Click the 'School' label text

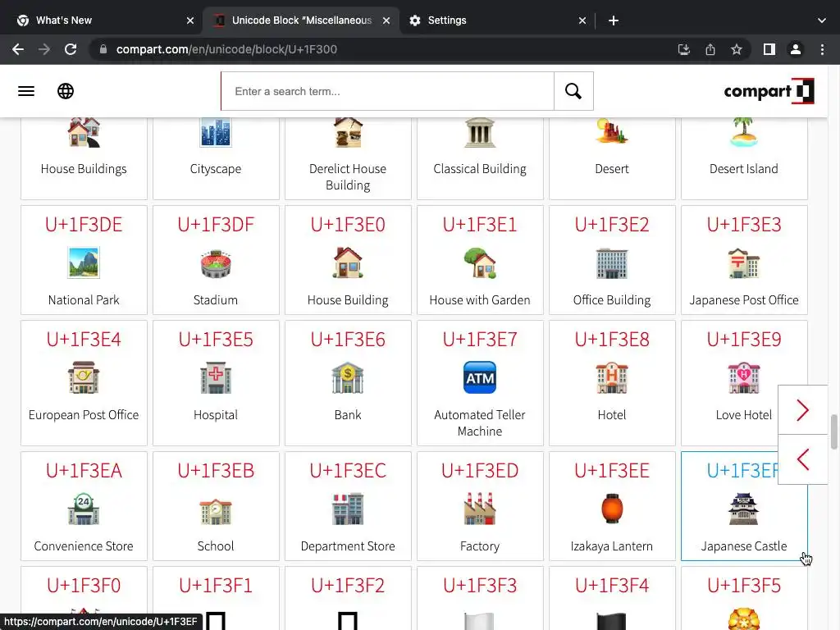pyautogui.click(x=216, y=546)
